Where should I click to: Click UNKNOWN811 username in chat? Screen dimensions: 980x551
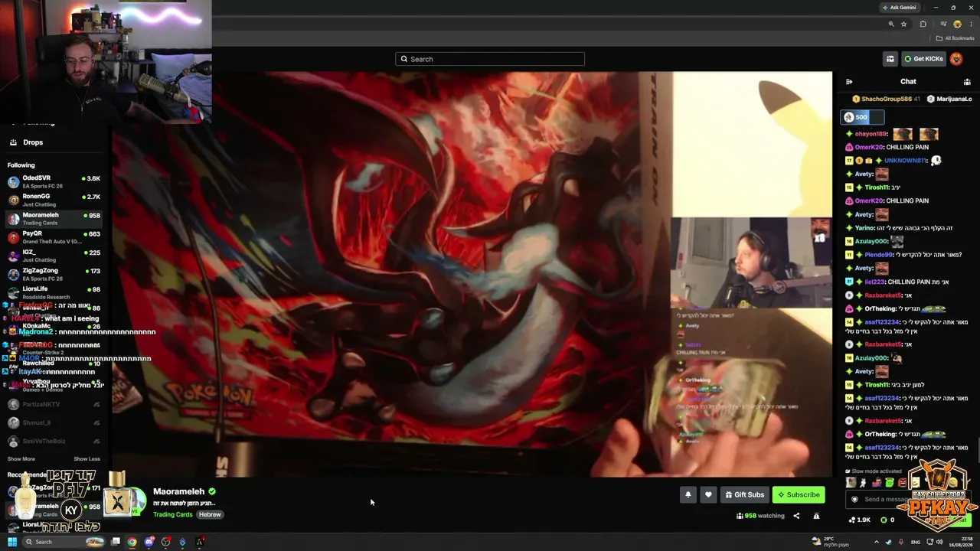[x=906, y=161]
